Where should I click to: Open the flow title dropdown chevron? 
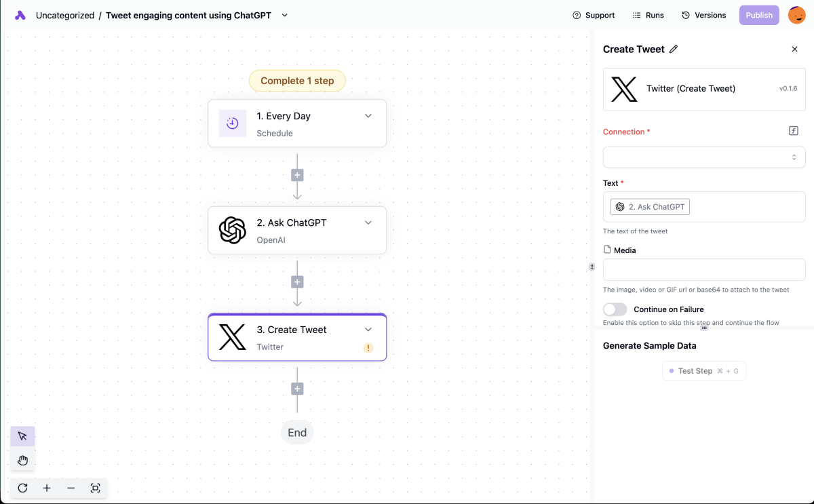point(284,15)
